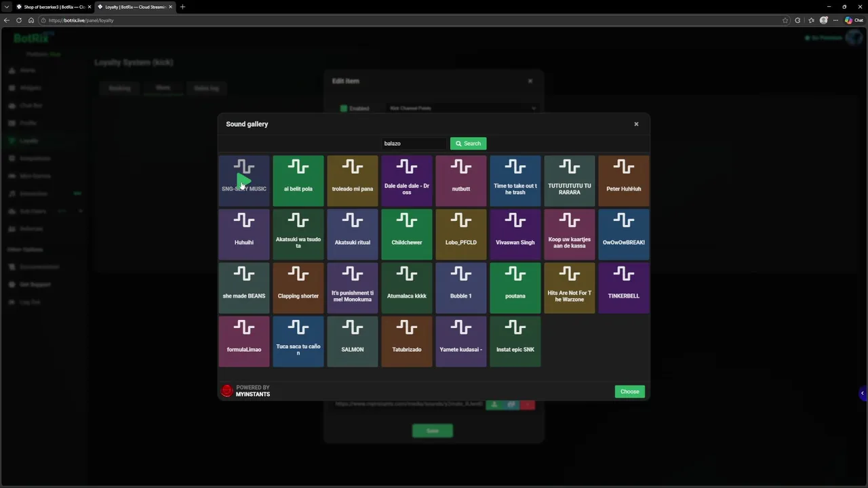
Task: Click the 'TUTUTUTUTU TURARARA' sound tile
Action: pyautogui.click(x=570, y=180)
